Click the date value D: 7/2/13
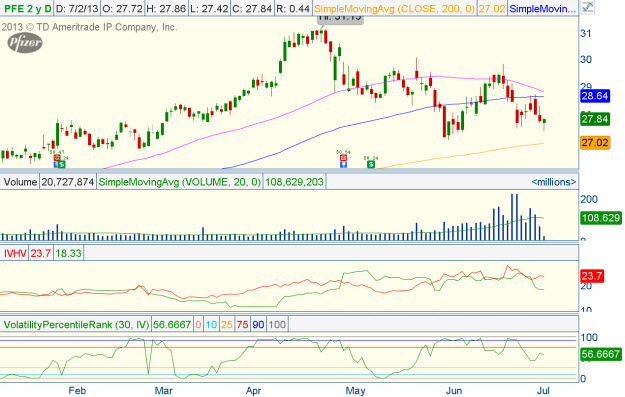Screen dimensions: 625x397 click(x=77, y=8)
